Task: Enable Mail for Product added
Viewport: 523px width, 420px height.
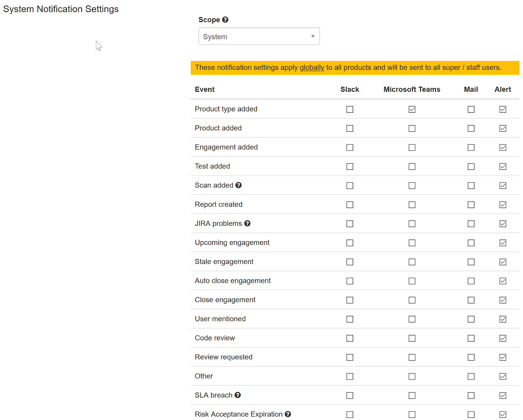Action: [x=471, y=128]
